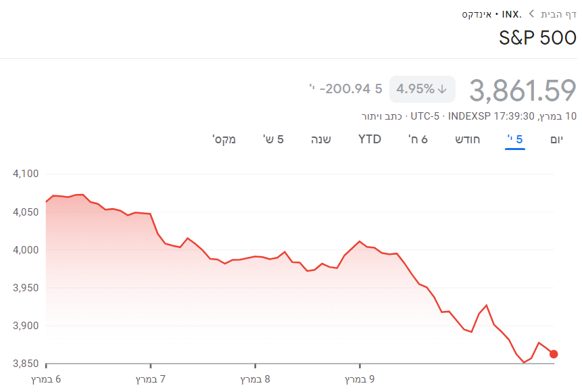Screen dimensions: 582x392
Task: Open the כתב ויתור disclaimer link
Action: [382, 116]
